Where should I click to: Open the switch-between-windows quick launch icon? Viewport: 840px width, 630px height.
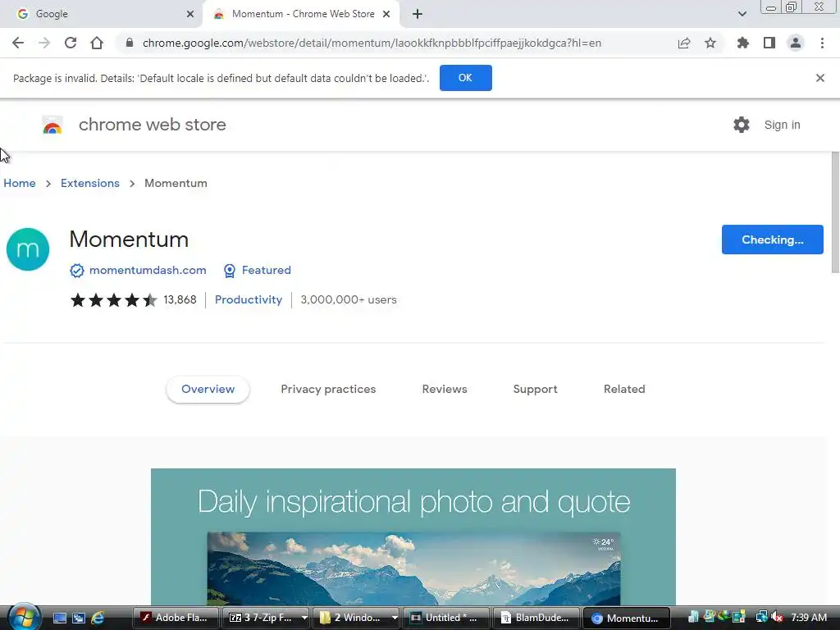[79, 618]
